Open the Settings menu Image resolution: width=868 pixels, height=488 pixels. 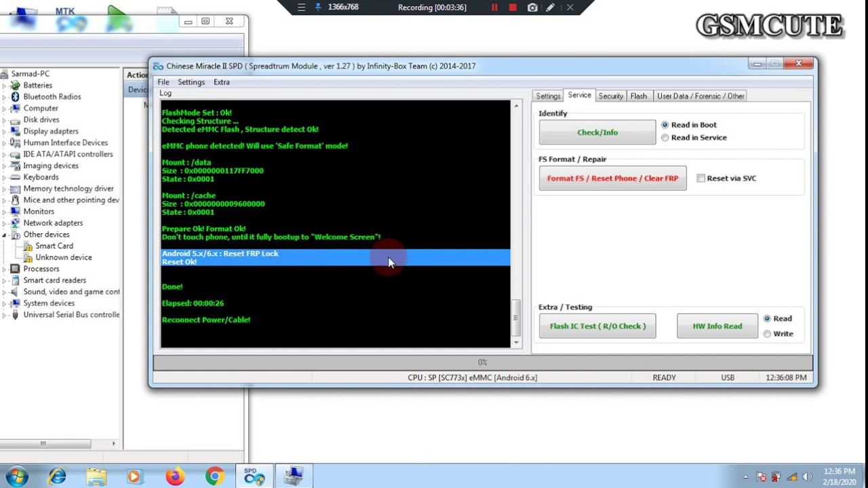(x=191, y=82)
